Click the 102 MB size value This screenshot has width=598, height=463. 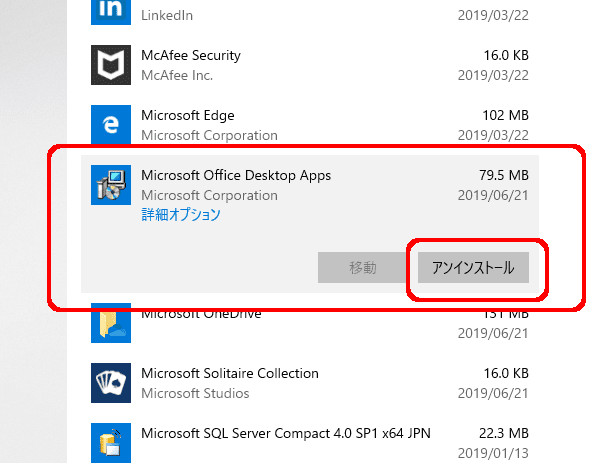[506, 115]
